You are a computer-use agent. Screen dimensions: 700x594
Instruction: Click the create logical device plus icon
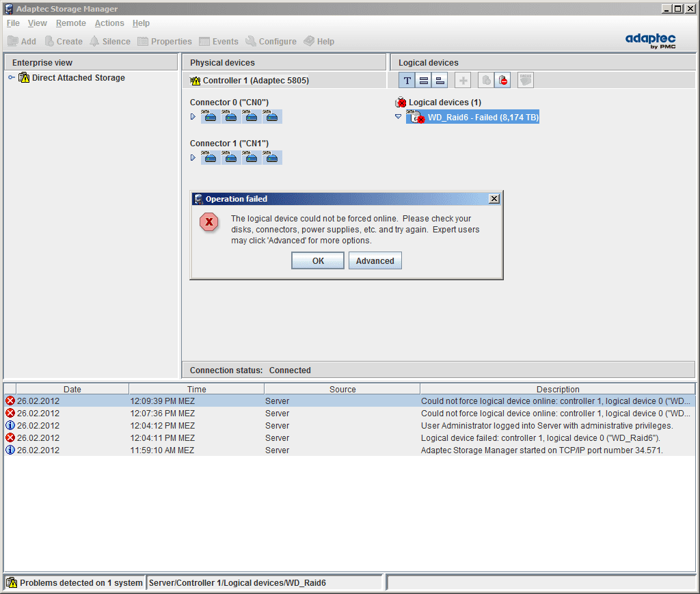click(463, 81)
